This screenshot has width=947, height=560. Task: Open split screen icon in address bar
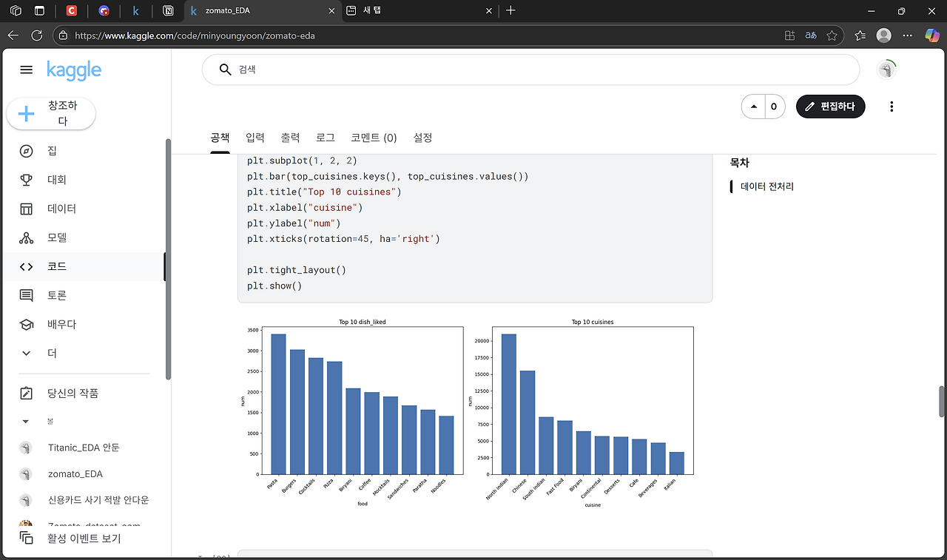[x=790, y=35]
